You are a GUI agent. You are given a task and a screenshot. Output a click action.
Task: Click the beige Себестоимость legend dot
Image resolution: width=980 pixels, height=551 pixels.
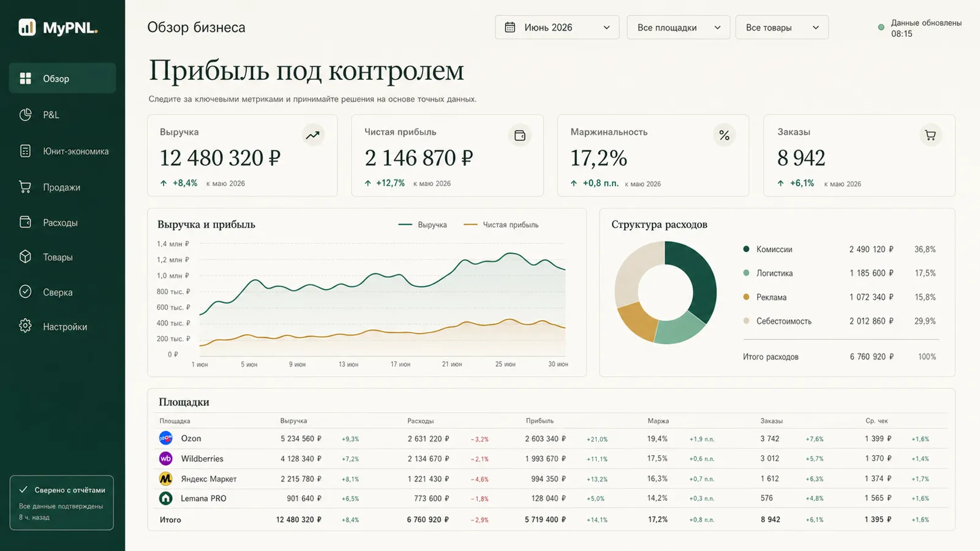click(746, 321)
